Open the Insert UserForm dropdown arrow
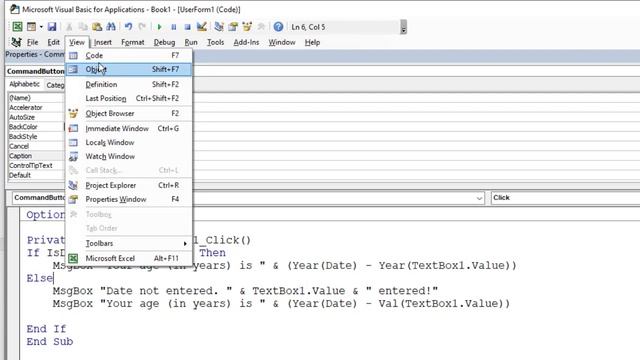Viewport: 640px width, 360px height. click(x=41, y=27)
